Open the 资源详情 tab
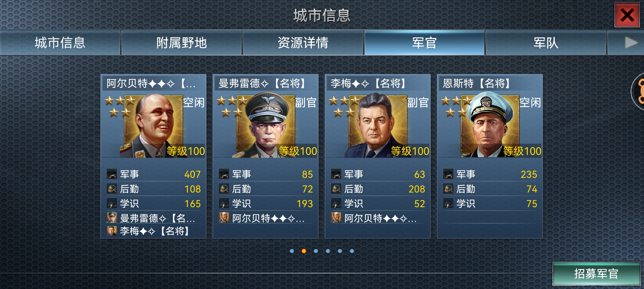Image resolution: width=644 pixels, height=289 pixels. 303,43
